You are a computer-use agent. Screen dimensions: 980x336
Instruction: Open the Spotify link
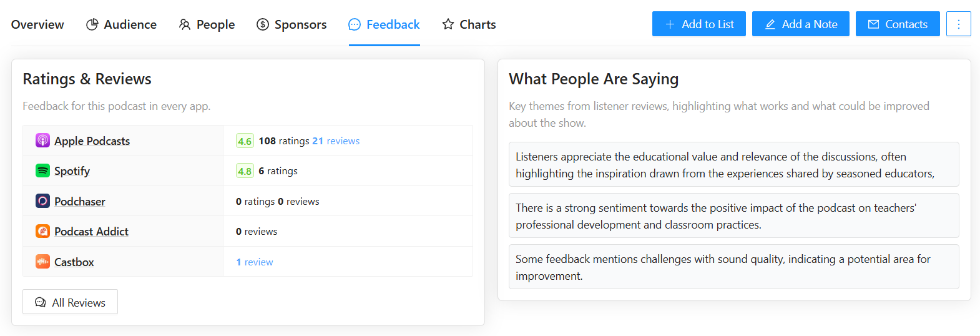tap(72, 170)
